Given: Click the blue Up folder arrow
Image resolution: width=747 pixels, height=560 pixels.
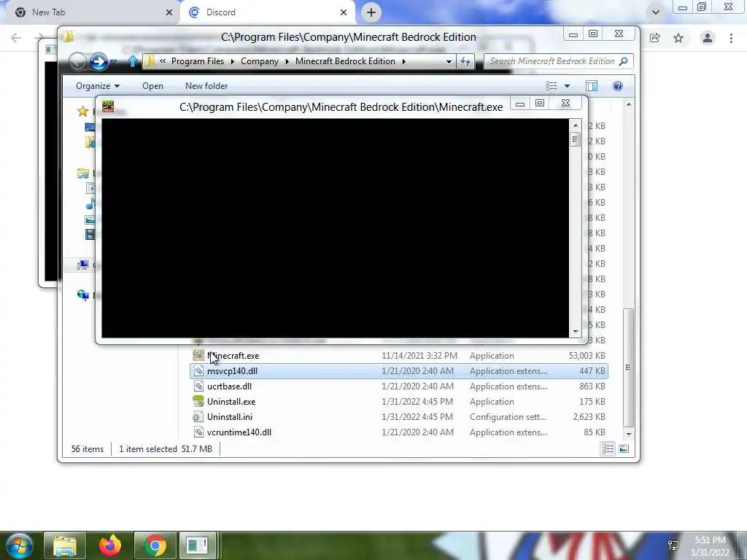Looking at the screenshot, I should pos(133,61).
